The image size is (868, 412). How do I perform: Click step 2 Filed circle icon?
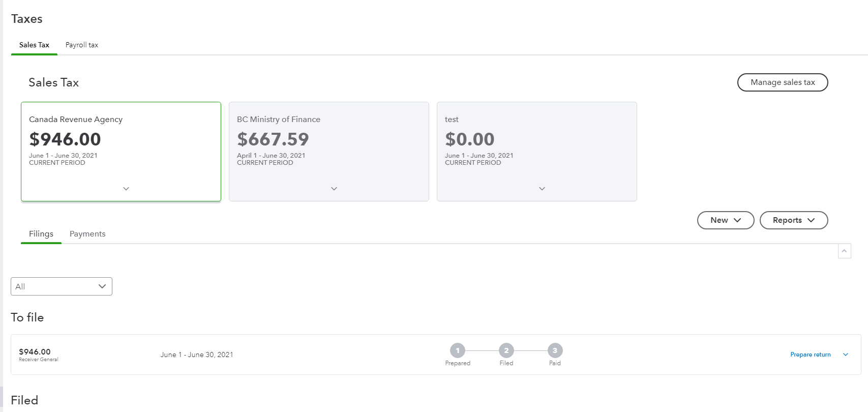[x=506, y=350]
